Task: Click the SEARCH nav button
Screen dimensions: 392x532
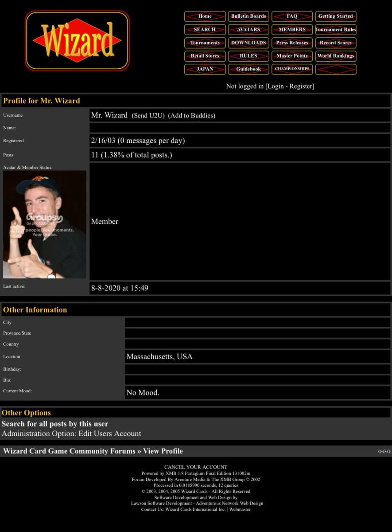Action: click(x=205, y=30)
